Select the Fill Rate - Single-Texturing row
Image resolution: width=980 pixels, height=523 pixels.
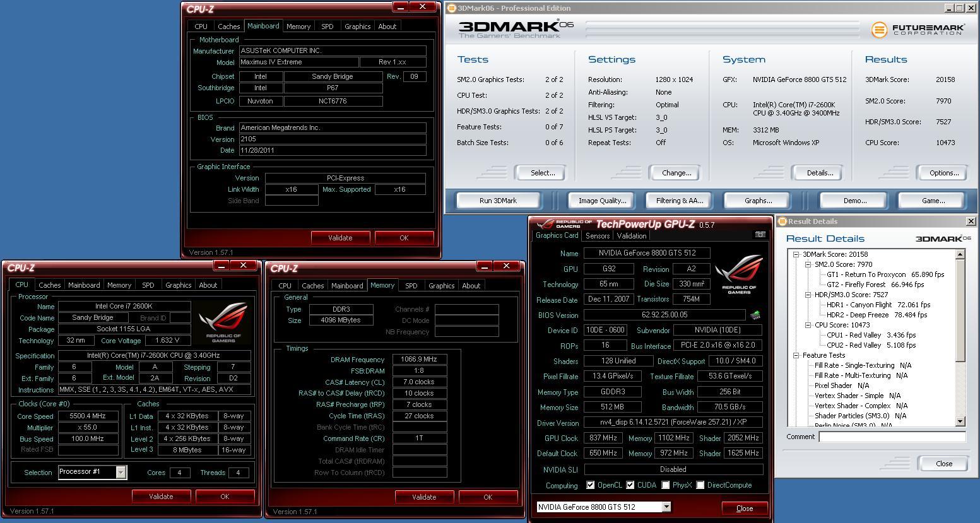[x=863, y=365]
